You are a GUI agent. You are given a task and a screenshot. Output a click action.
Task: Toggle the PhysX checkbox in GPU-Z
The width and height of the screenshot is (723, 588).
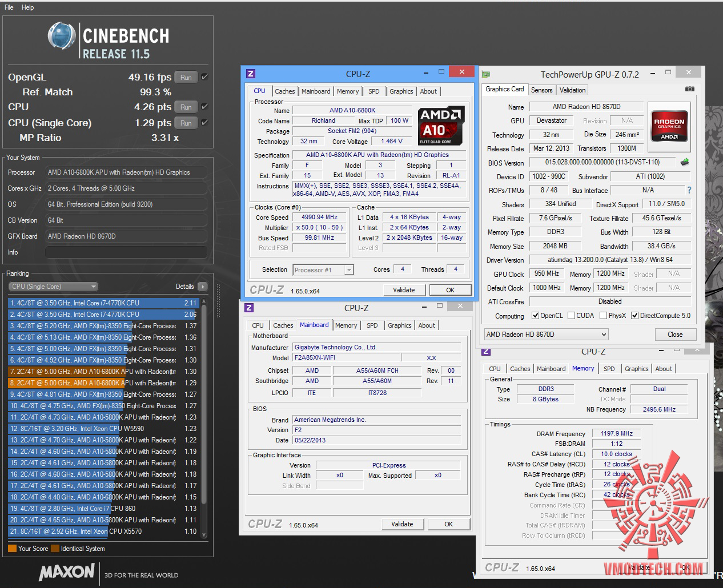[x=602, y=316]
